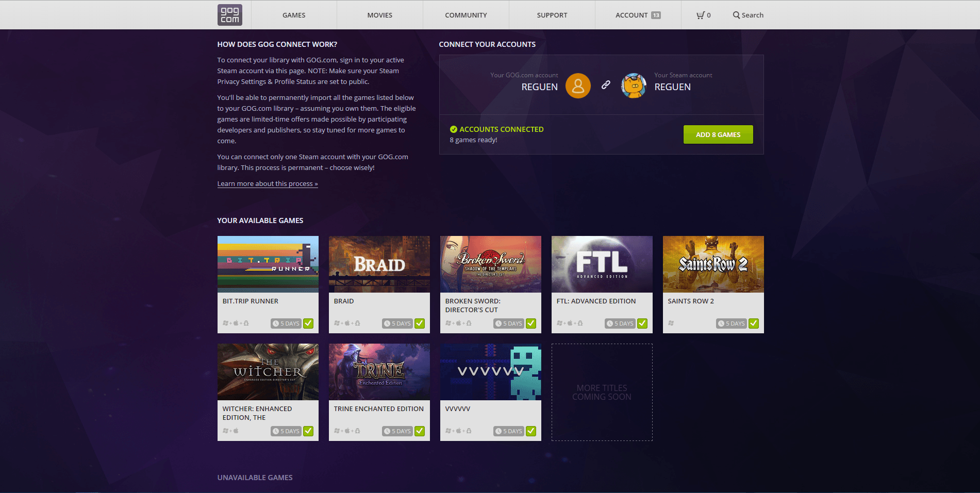The height and width of the screenshot is (493, 980).
Task: Open the SUPPORT menu
Action: [x=552, y=15]
